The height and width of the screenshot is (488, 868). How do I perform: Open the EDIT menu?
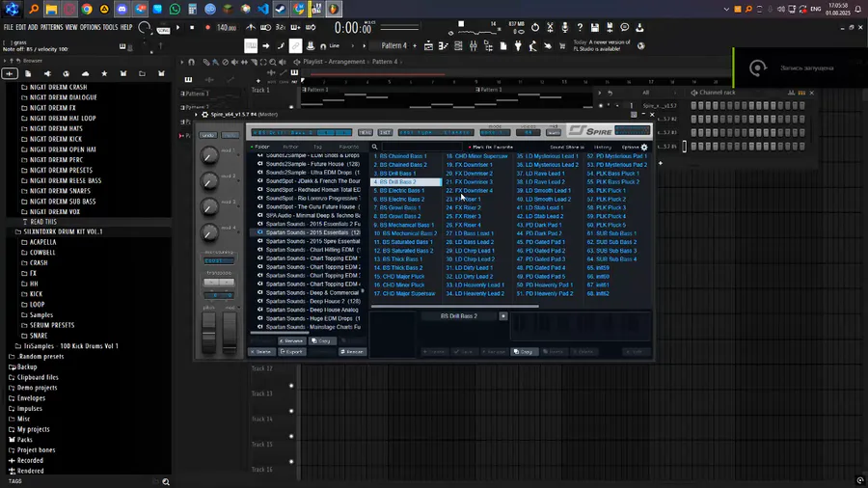click(x=20, y=27)
